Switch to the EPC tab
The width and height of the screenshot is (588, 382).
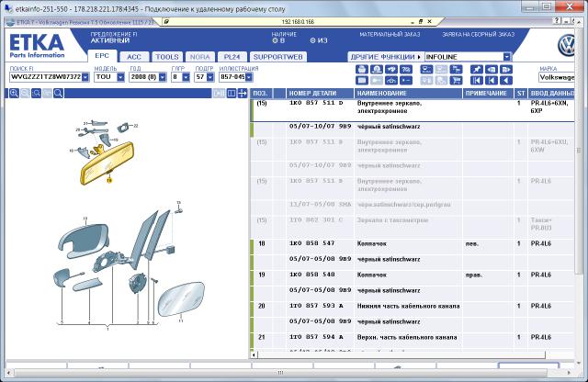pyautogui.click(x=102, y=55)
